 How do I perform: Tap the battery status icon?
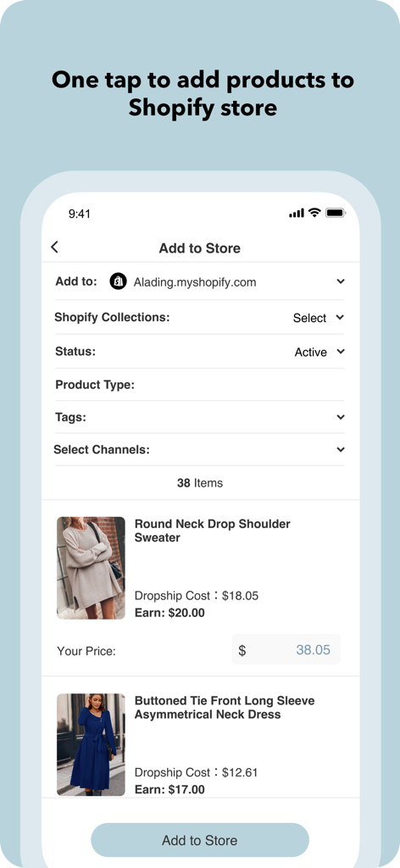336,213
